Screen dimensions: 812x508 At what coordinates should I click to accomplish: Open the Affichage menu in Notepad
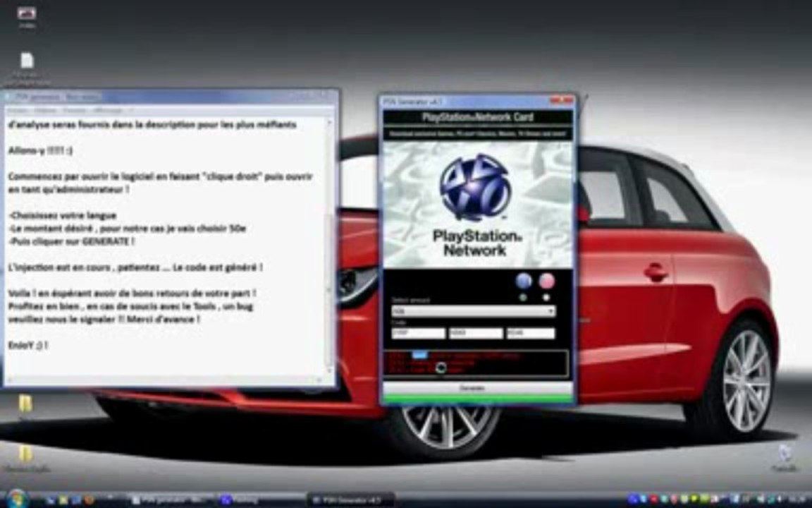pyautogui.click(x=108, y=110)
